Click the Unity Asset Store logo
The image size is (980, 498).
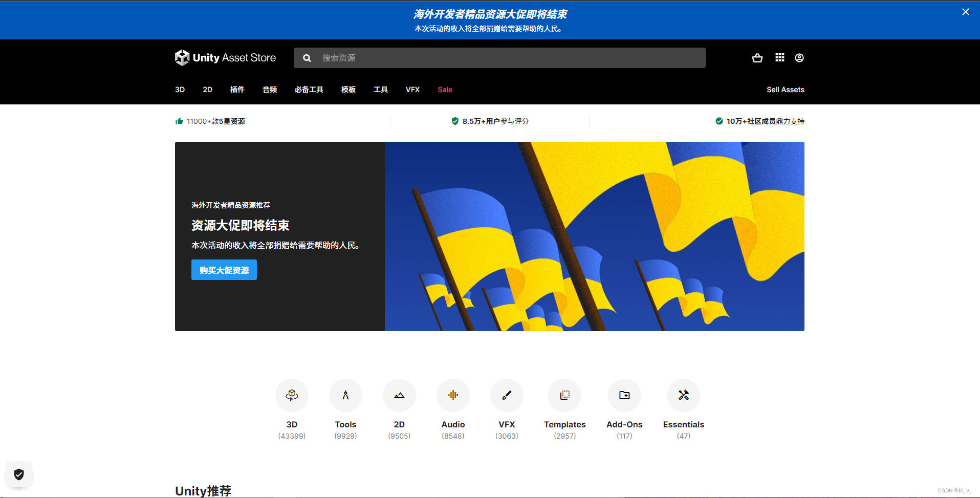pos(225,58)
